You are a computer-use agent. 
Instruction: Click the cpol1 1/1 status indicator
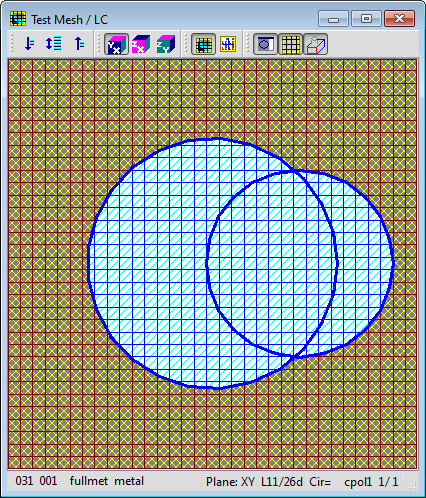point(371,482)
